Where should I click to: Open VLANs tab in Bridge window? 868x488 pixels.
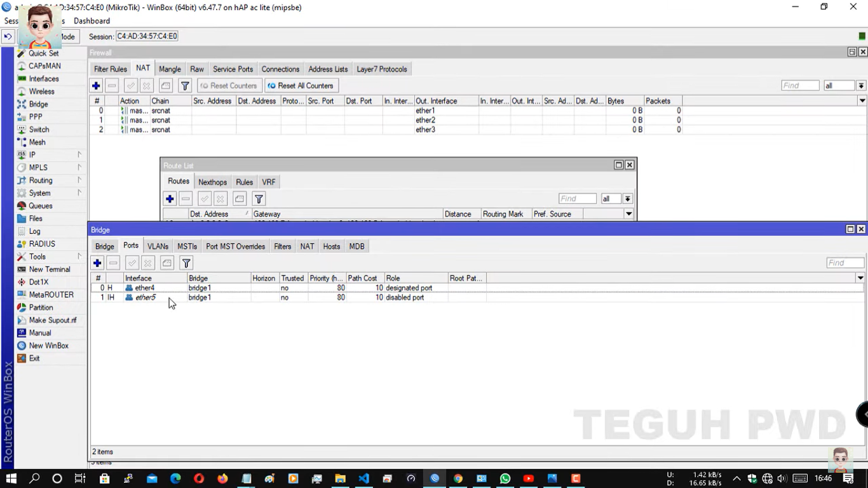[x=158, y=247]
